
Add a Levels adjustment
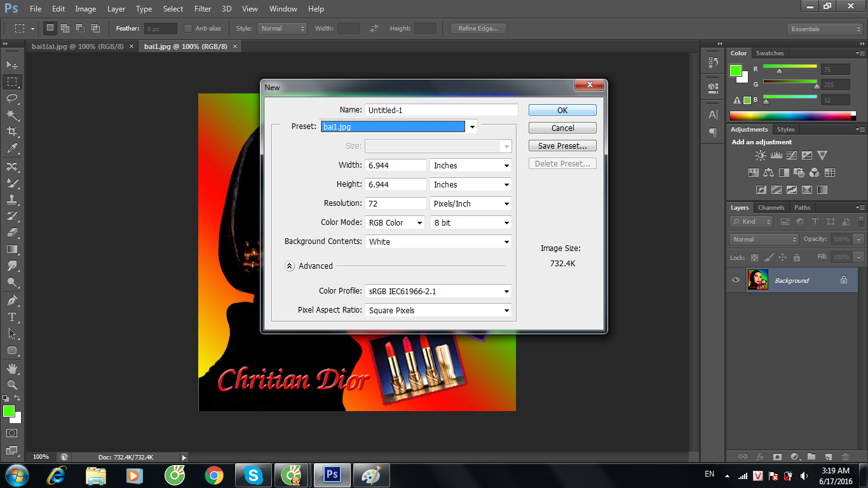click(x=776, y=155)
